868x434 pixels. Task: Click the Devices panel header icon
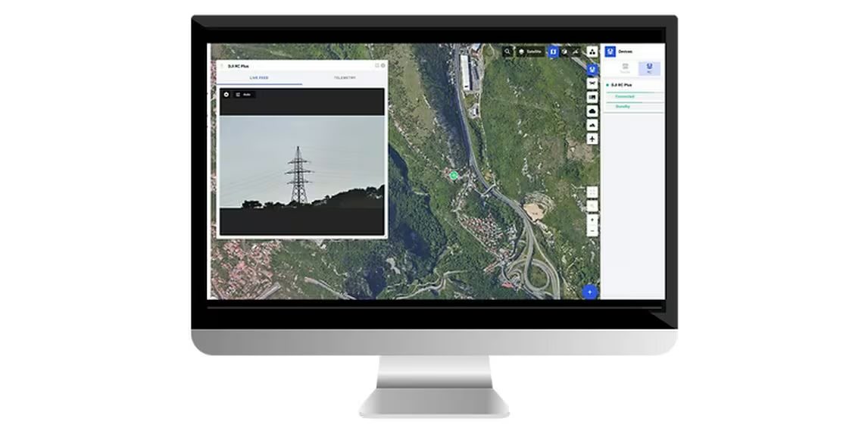[x=610, y=52]
